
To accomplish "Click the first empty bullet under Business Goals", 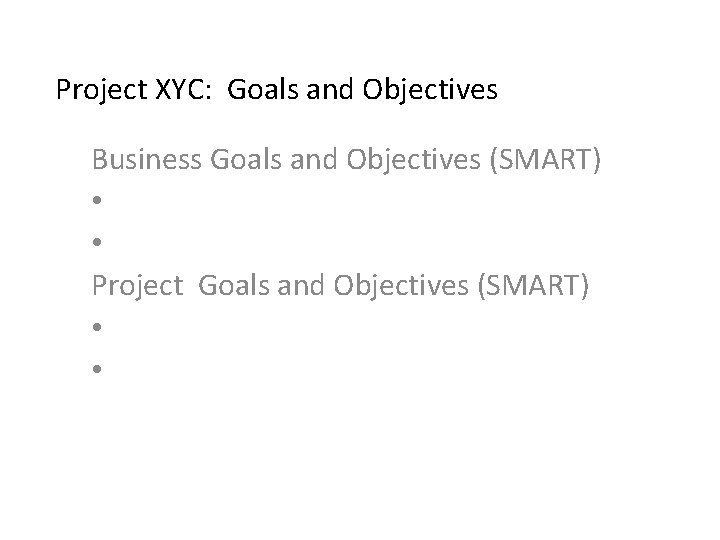I will pos(96,201).
